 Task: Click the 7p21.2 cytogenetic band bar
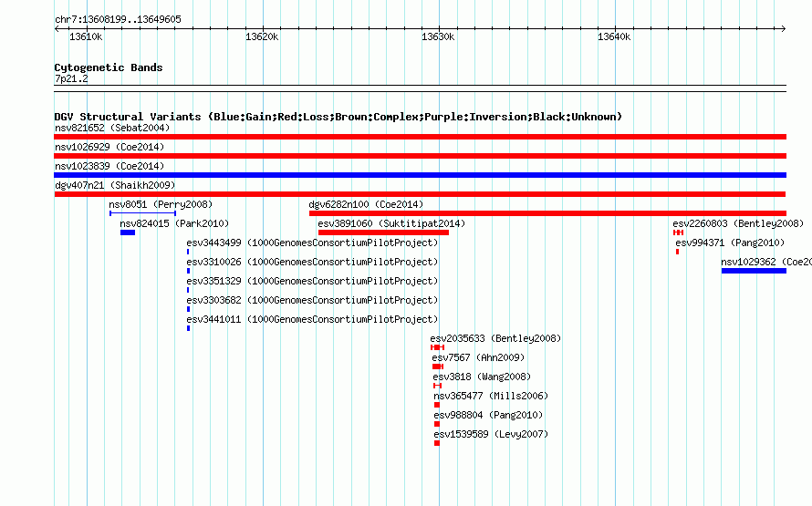(x=420, y=88)
